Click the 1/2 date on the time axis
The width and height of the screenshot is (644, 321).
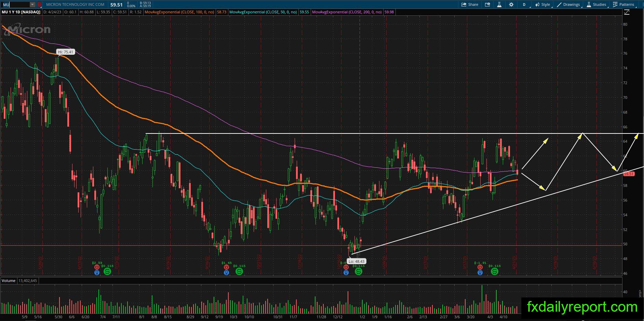(362, 317)
